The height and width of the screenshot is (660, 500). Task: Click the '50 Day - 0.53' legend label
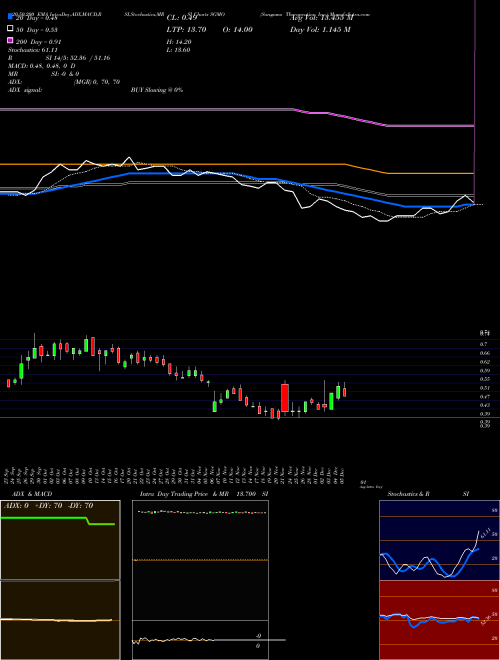pos(37,29)
